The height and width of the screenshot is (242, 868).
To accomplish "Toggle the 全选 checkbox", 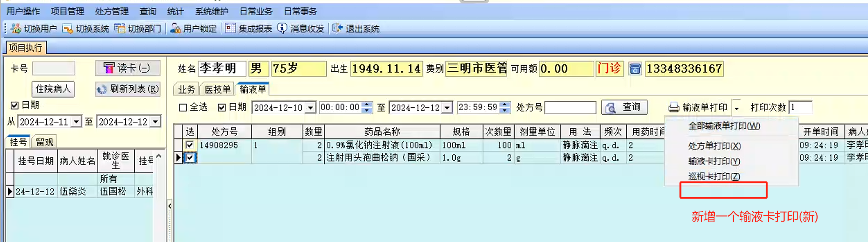I will 183,108.
